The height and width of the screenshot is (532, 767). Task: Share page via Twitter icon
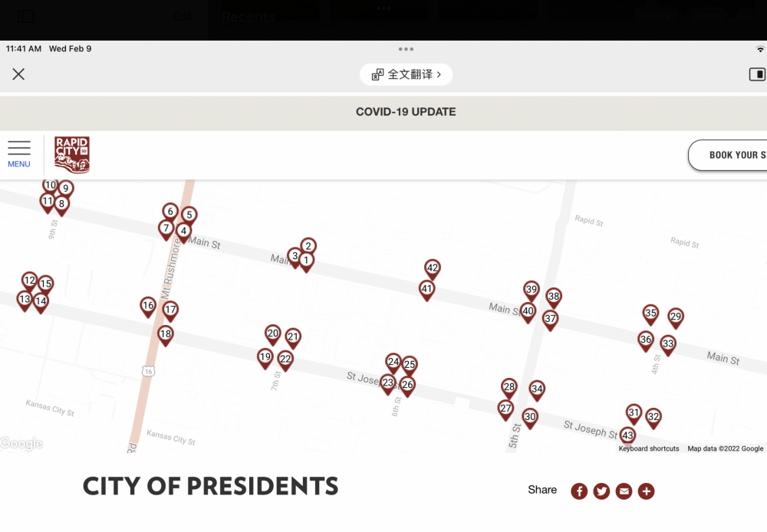tap(601, 491)
